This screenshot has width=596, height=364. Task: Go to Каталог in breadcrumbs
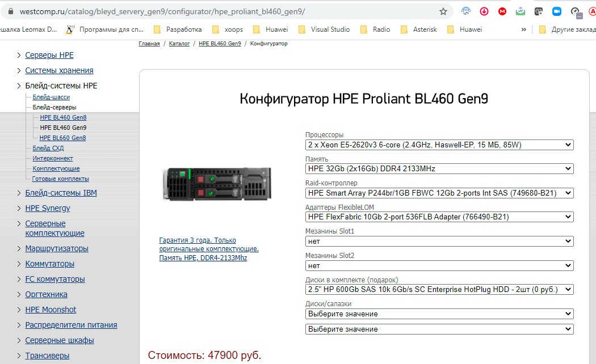(x=179, y=44)
